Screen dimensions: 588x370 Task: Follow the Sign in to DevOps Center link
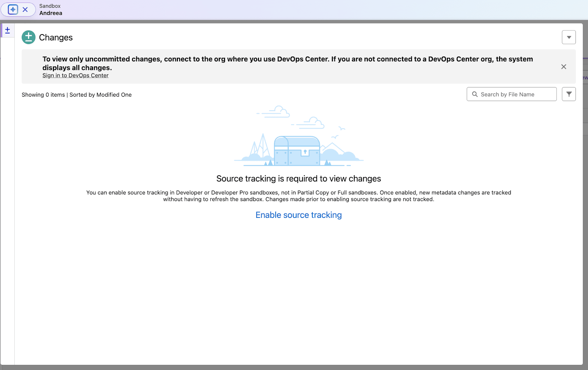tap(75, 75)
